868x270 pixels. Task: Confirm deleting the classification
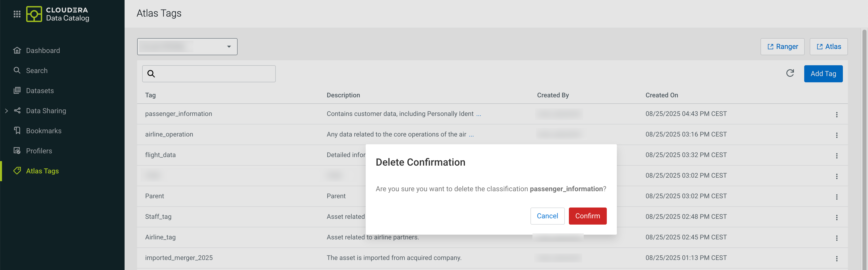tap(587, 216)
